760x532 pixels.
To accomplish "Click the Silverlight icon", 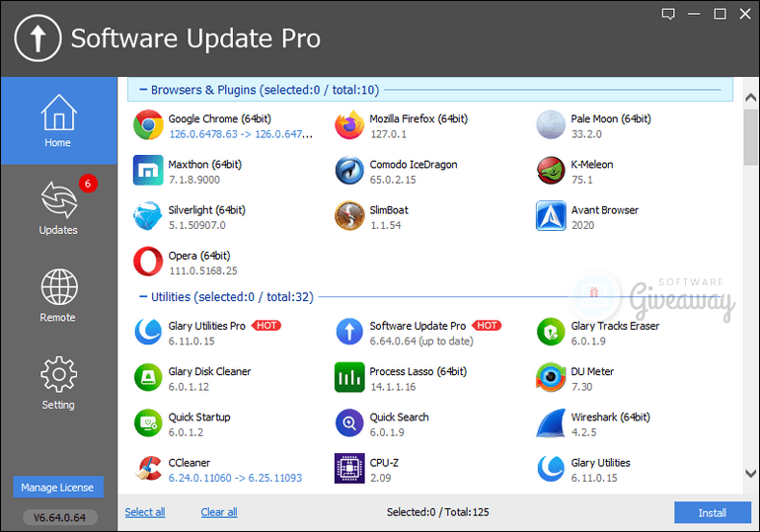I will pyautogui.click(x=148, y=216).
